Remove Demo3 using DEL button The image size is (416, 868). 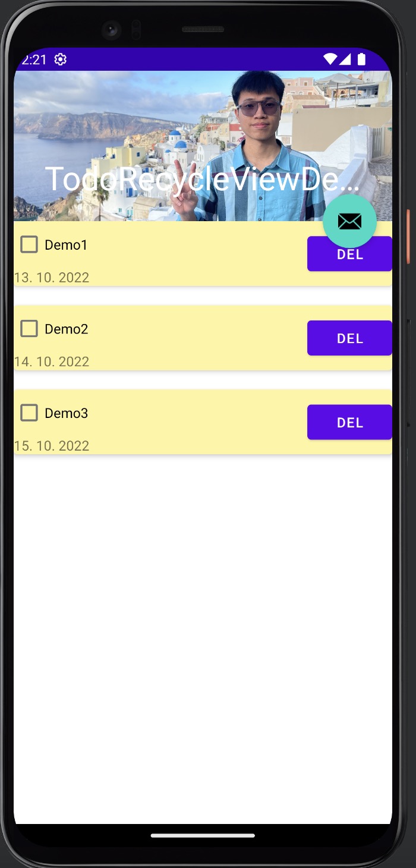pyautogui.click(x=349, y=422)
